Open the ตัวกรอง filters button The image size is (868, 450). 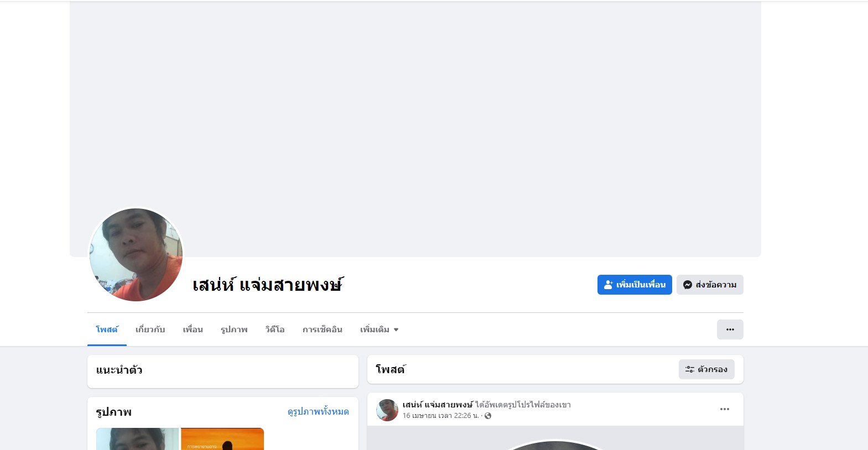[x=706, y=369]
